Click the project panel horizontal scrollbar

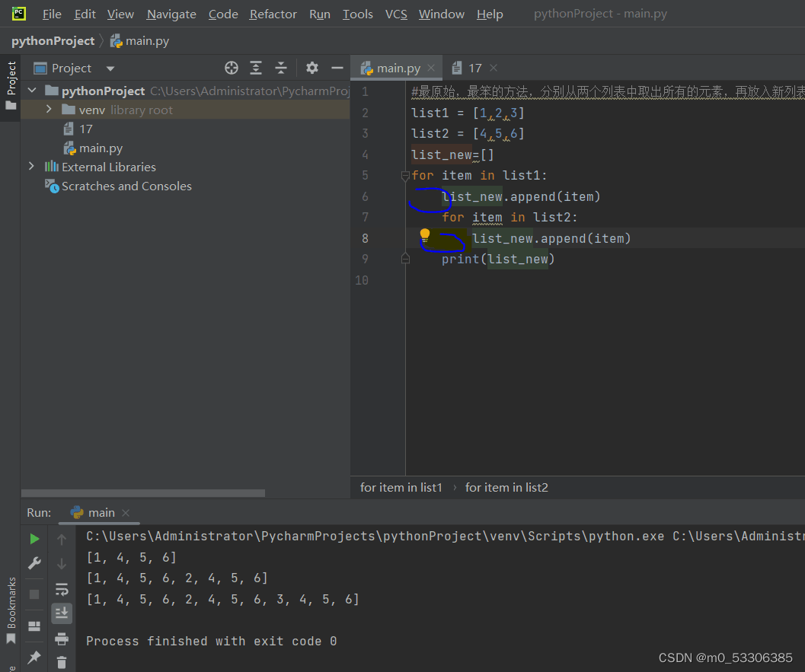coord(143,493)
